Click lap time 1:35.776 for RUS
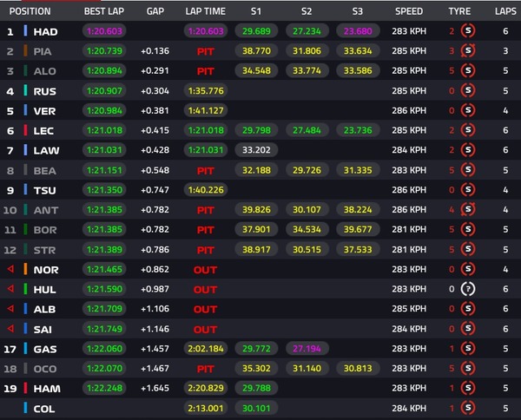This screenshot has width=521, height=420. (x=206, y=90)
